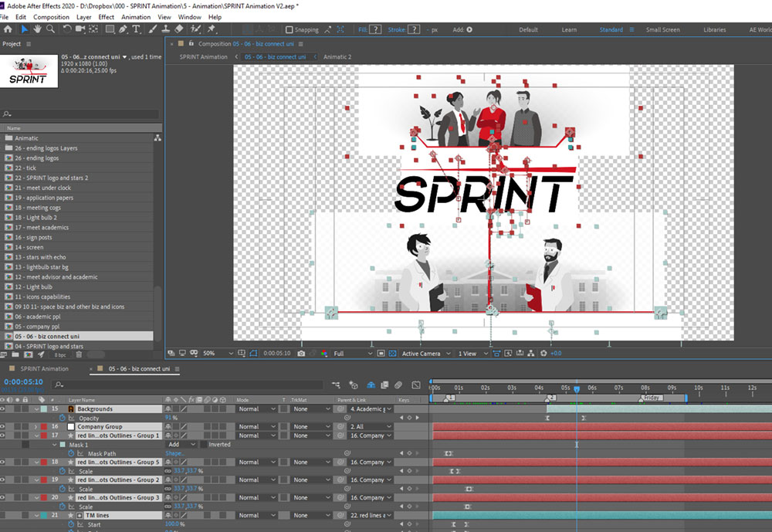Select the Hand tool

(37, 29)
